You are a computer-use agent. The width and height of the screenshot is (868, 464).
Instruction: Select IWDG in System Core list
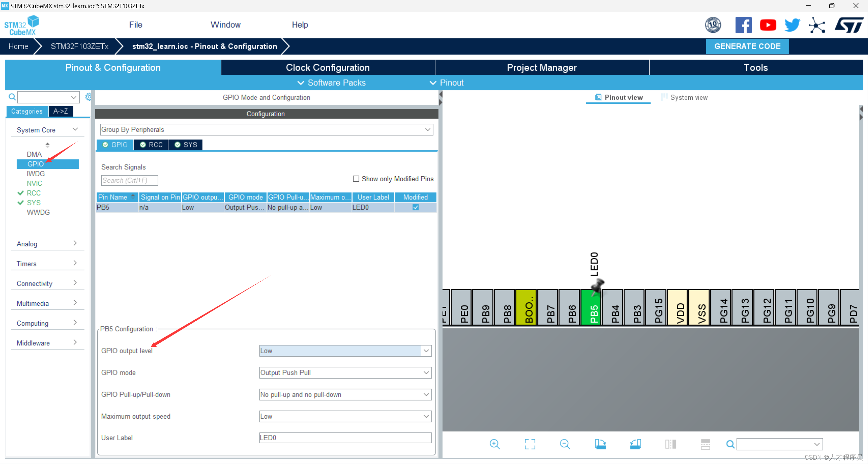pos(36,174)
